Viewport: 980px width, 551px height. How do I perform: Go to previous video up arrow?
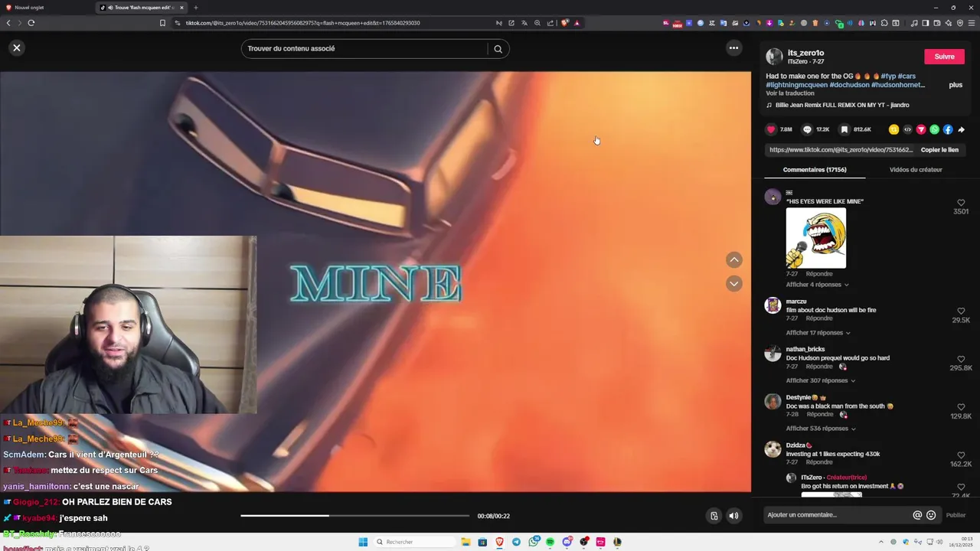[x=733, y=259]
